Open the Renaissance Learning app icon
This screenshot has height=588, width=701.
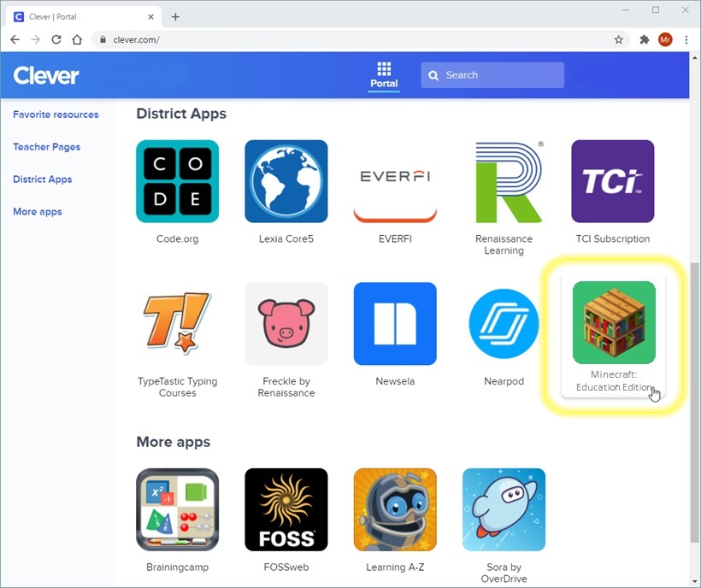coord(509,181)
